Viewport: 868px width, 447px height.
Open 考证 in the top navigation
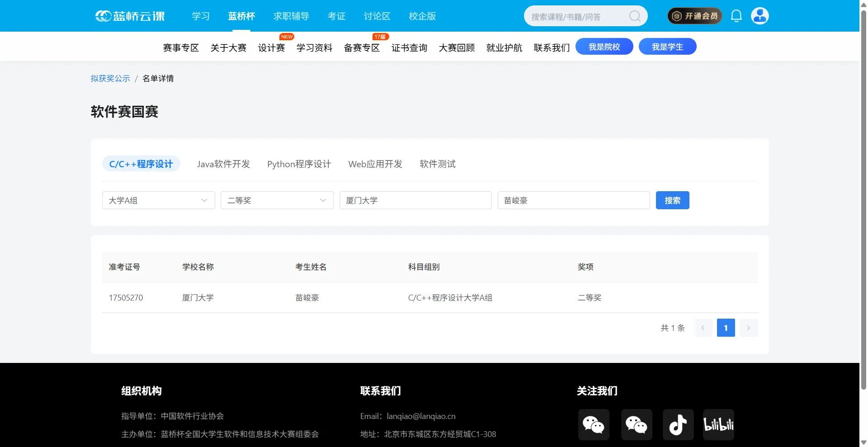[336, 16]
